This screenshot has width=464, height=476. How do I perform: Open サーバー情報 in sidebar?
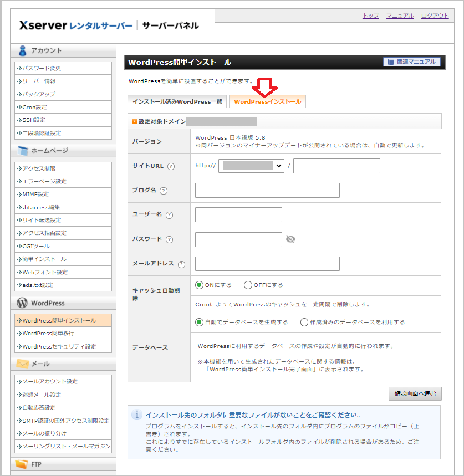[x=63, y=81]
